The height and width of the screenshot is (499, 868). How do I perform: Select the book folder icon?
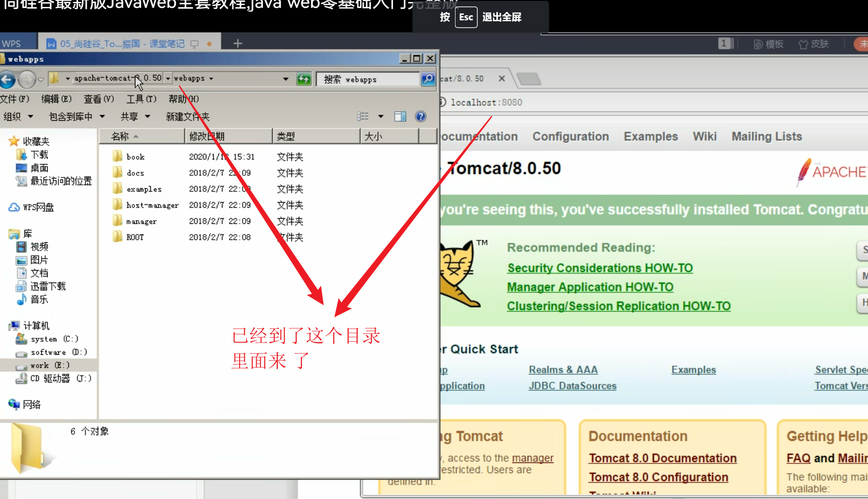[x=117, y=156]
